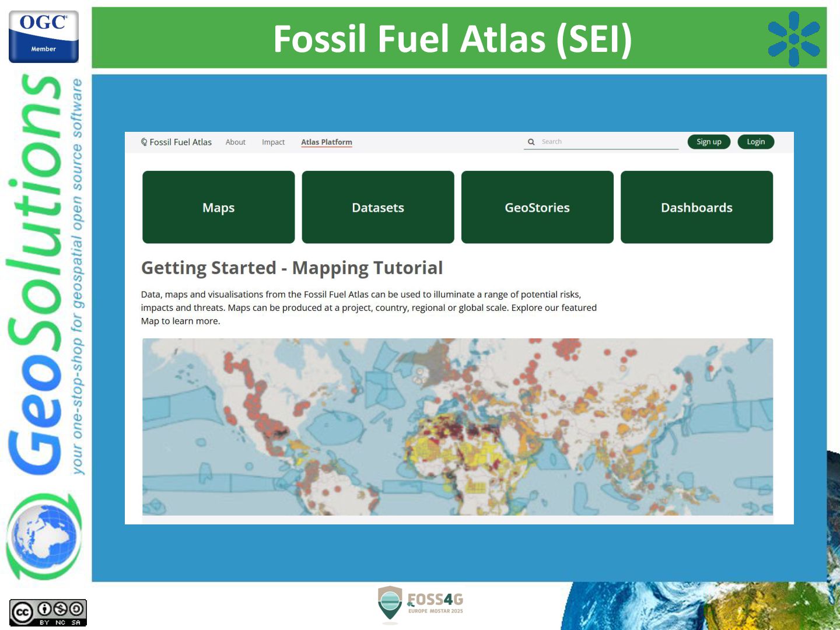Click the Fossil Fuel Atlas (SEI) slide title
Screen dimensions: 840x630
453,39
